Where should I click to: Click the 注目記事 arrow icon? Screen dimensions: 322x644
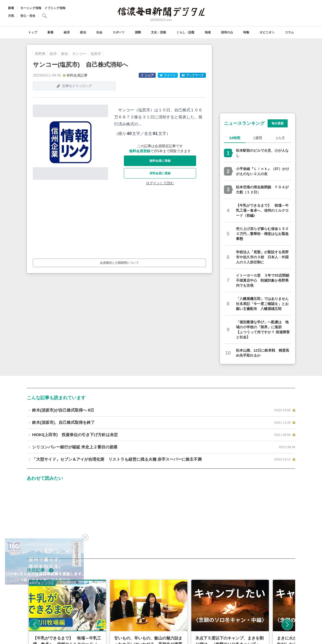pos(51,570)
